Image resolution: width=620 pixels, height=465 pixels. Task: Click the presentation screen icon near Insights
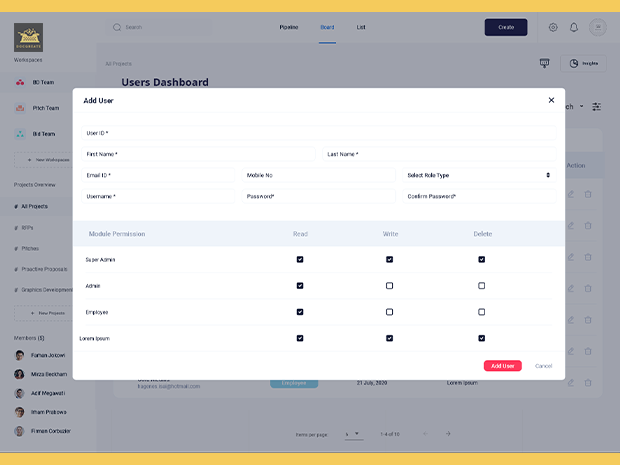click(544, 63)
